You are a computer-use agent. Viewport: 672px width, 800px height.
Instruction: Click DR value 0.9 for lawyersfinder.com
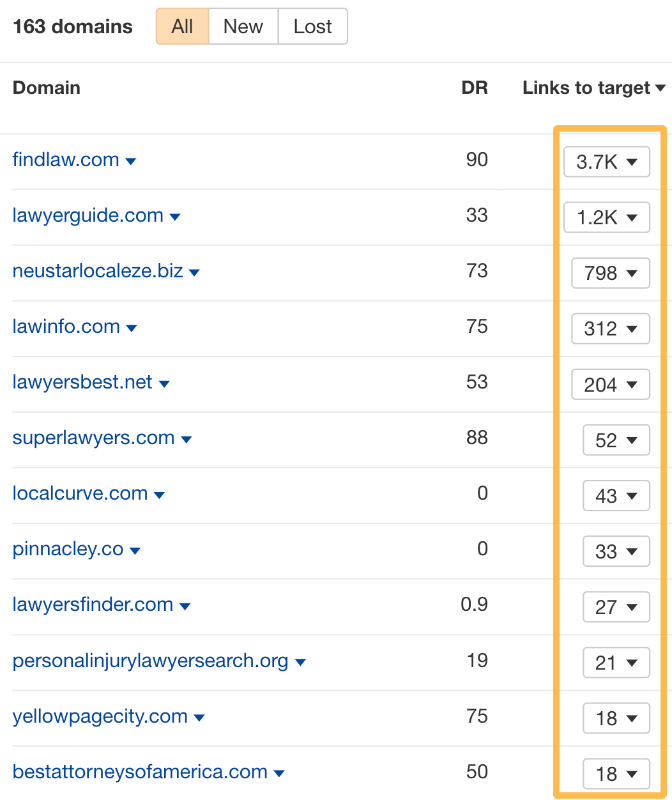click(x=475, y=604)
